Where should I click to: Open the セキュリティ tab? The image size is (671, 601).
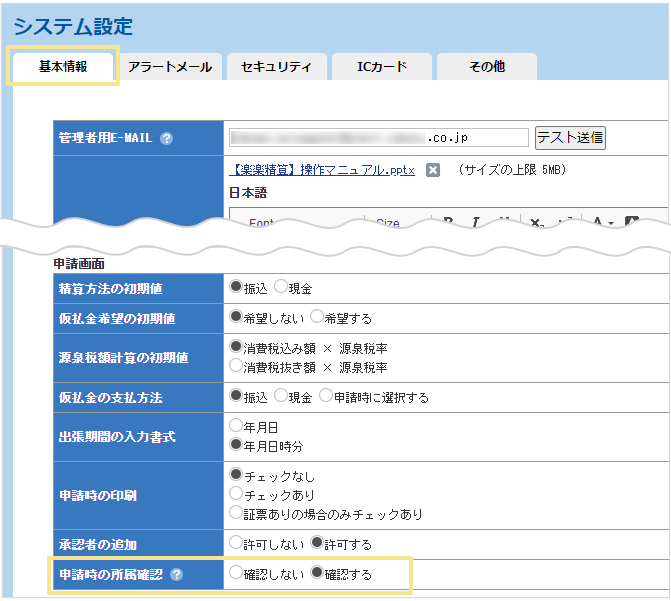276,67
